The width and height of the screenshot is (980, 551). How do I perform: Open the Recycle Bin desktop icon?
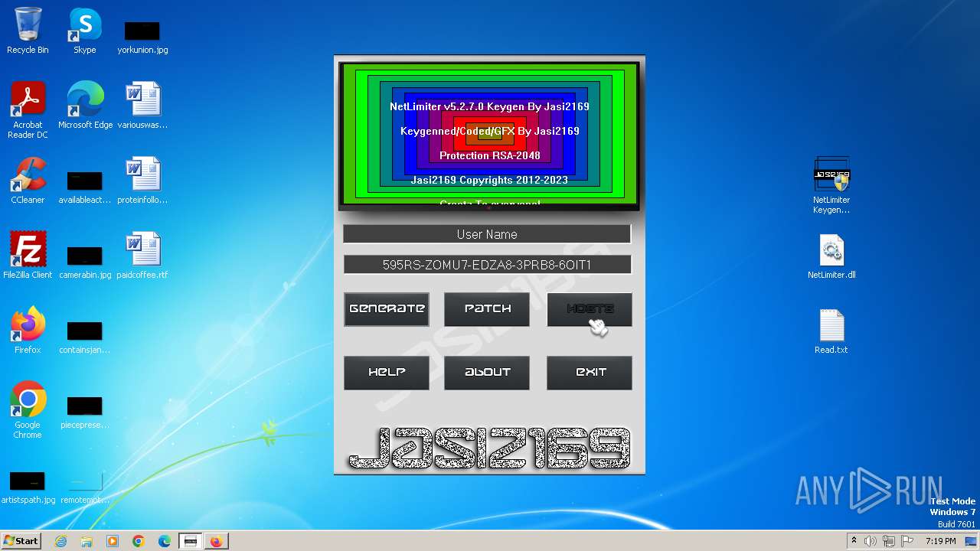coord(28,31)
